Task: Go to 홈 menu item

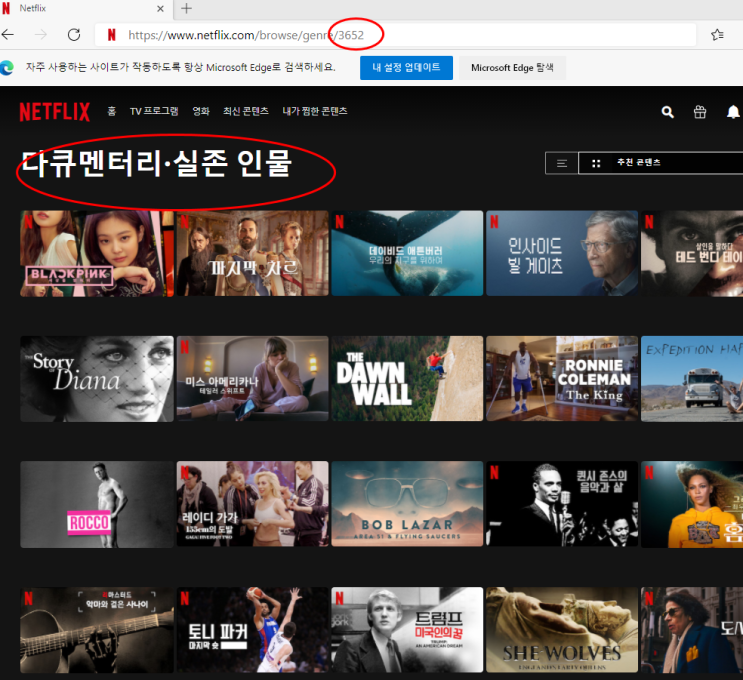Action: 112,111
